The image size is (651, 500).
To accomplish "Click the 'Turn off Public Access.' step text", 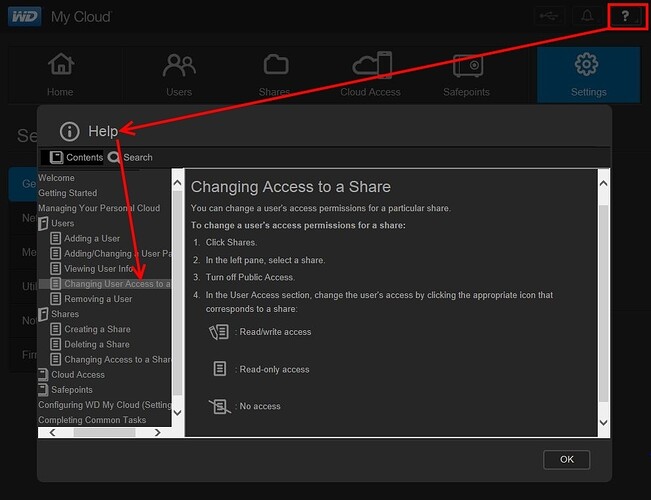I will pyautogui.click(x=250, y=277).
